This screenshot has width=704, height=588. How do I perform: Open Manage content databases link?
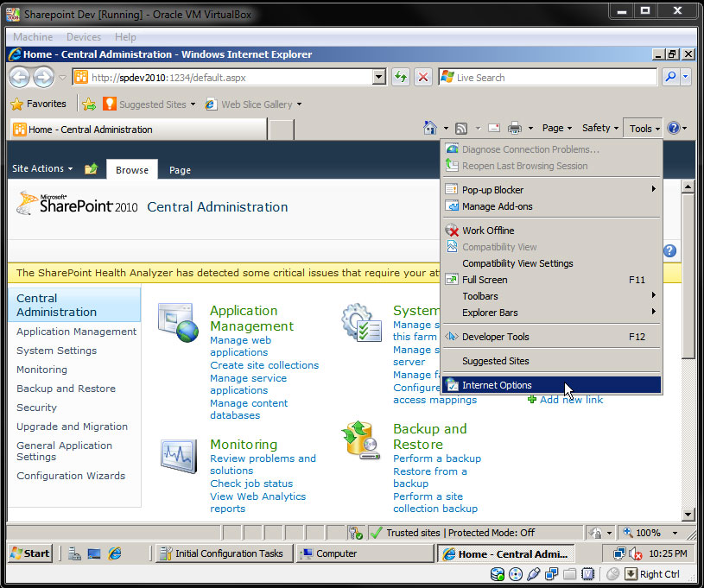pyautogui.click(x=249, y=409)
